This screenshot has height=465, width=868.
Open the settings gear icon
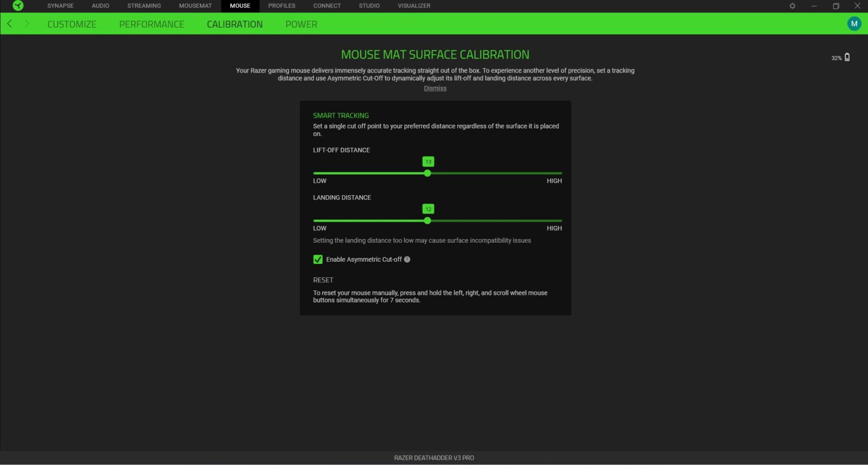792,6
